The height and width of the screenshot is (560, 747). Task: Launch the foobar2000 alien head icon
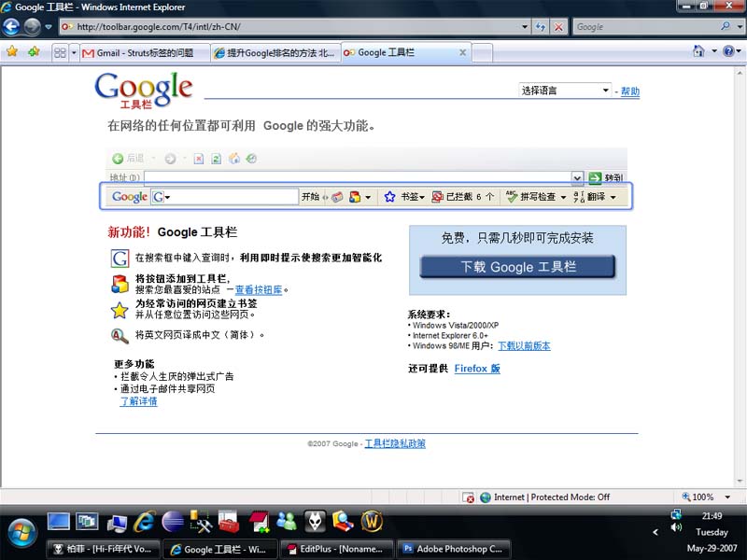(x=315, y=522)
